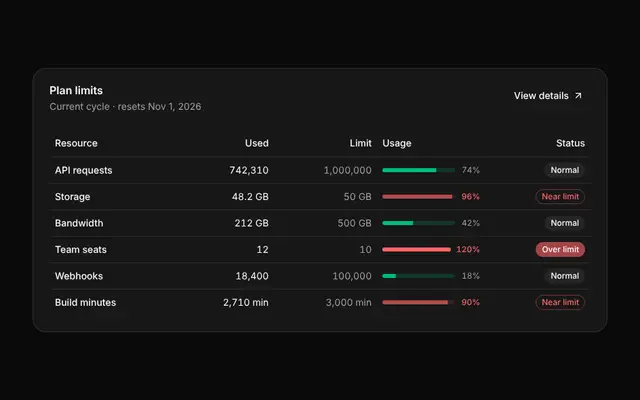Click the 18% usage figure
The image size is (640, 400).
tap(471, 276)
